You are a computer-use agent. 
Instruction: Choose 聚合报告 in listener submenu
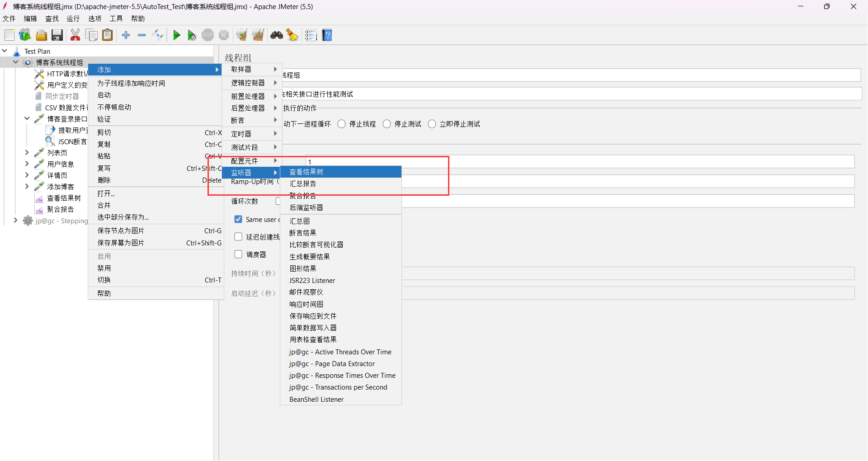[341, 196]
